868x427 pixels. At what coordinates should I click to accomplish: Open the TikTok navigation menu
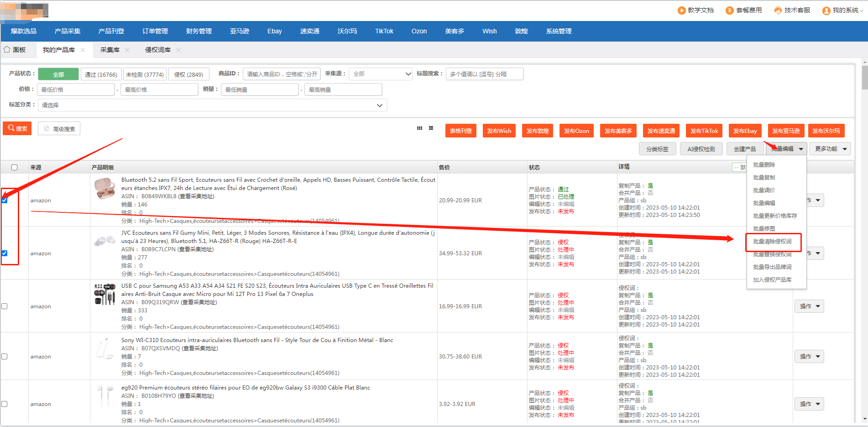384,31
